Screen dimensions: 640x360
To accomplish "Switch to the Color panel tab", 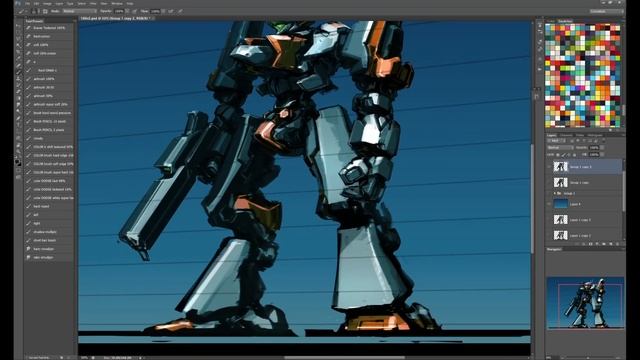I will click(x=551, y=20).
